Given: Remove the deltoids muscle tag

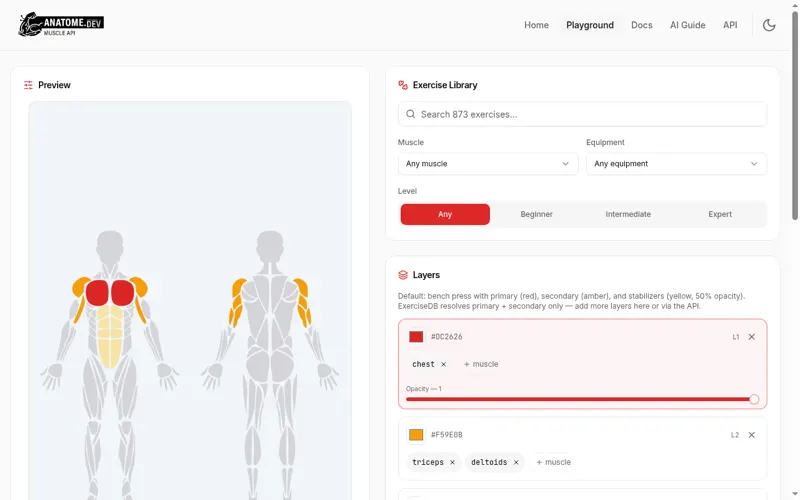Looking at the screenshot, I should pos(516,462).
